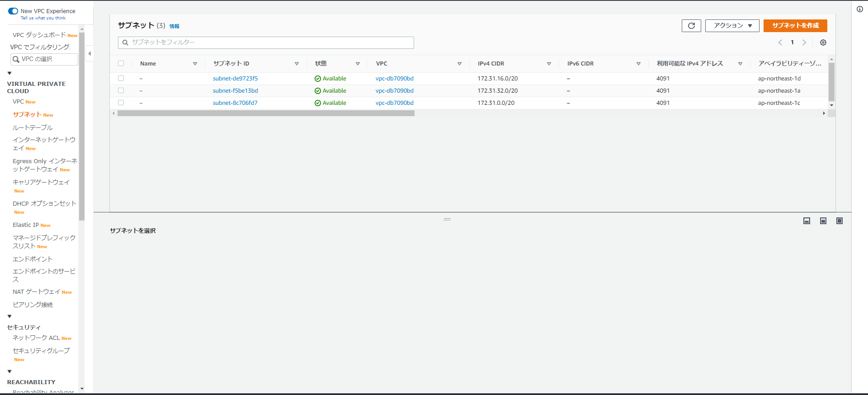The height and width of the screenshot is (395, 868).
Task: Click the table horizontal scrollbar thumb
Action: (266, 113)
